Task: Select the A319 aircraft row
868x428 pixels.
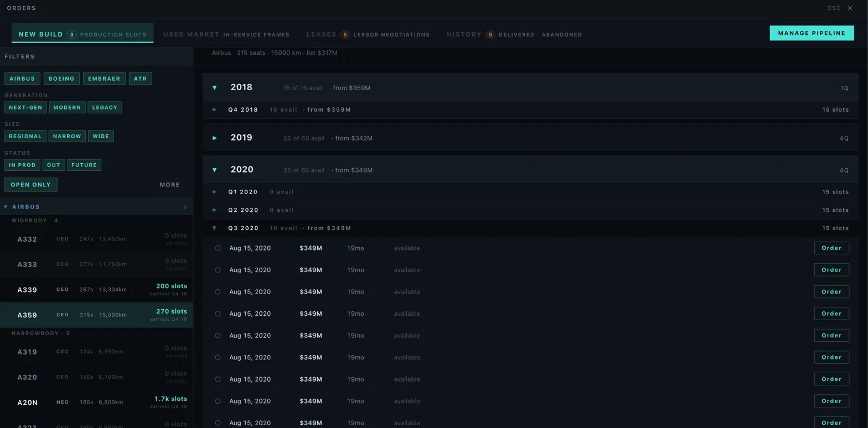Action: [96, 352]
